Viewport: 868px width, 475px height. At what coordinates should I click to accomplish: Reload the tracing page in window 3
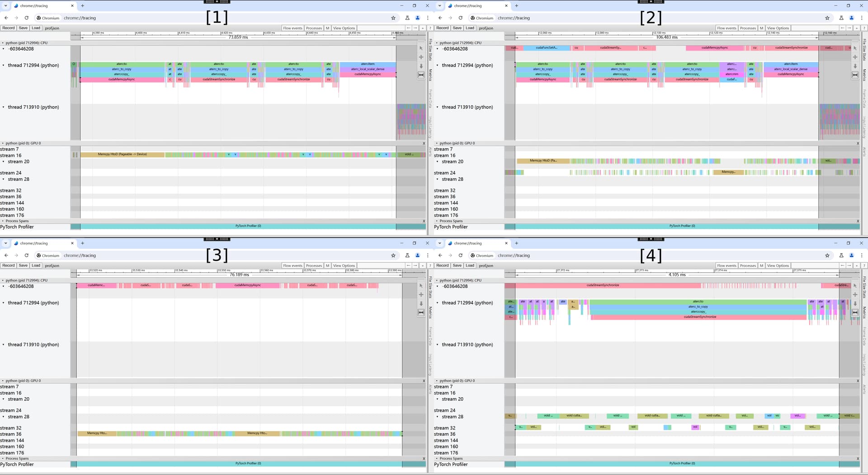tap(27, 255)
